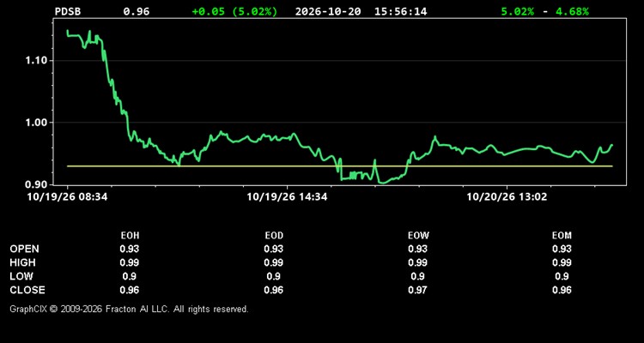Click the +0.05 (5.02%) change value
The height and width of the screenshot is (343, 644).
pyautogui.click(x=234, y=11)
